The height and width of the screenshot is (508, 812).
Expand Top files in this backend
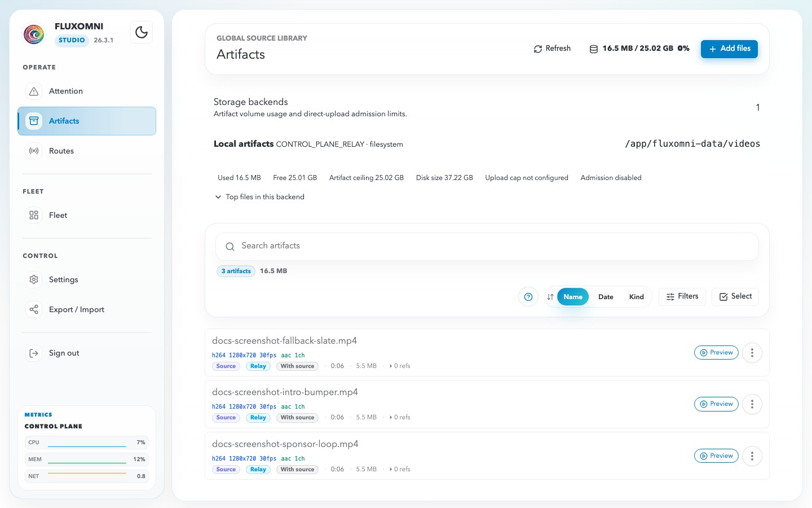tap(259, 197)
